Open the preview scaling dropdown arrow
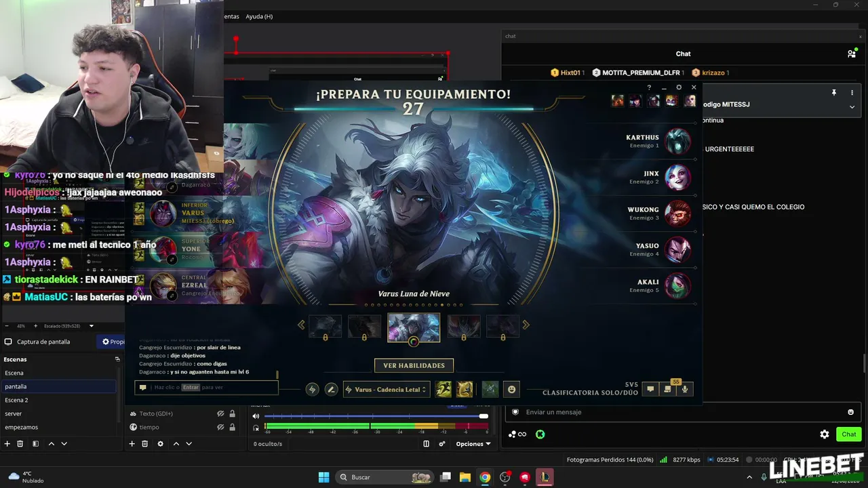The image size is (868, 488). coord(92,326)
